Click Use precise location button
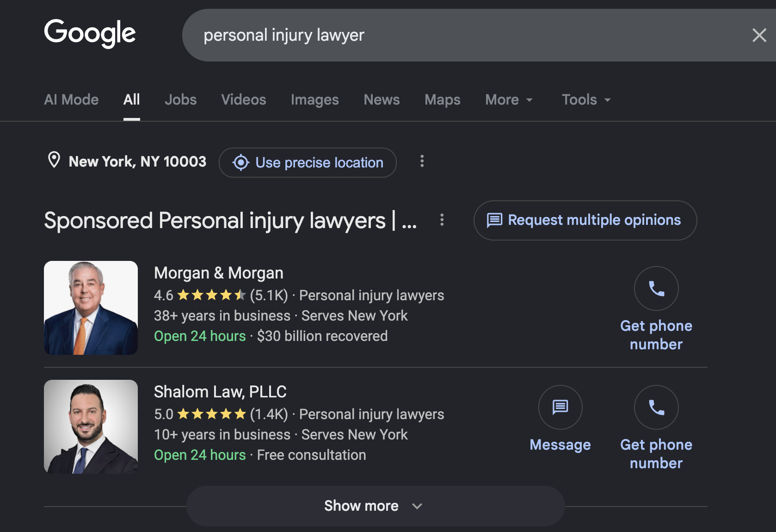This screenshot has height=532, width=776. click(308, 162)
